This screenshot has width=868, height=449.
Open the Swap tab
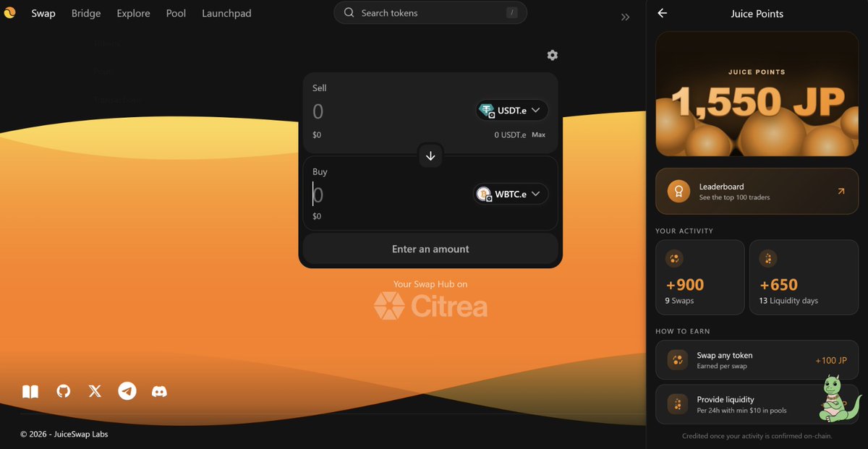point(43,13)
